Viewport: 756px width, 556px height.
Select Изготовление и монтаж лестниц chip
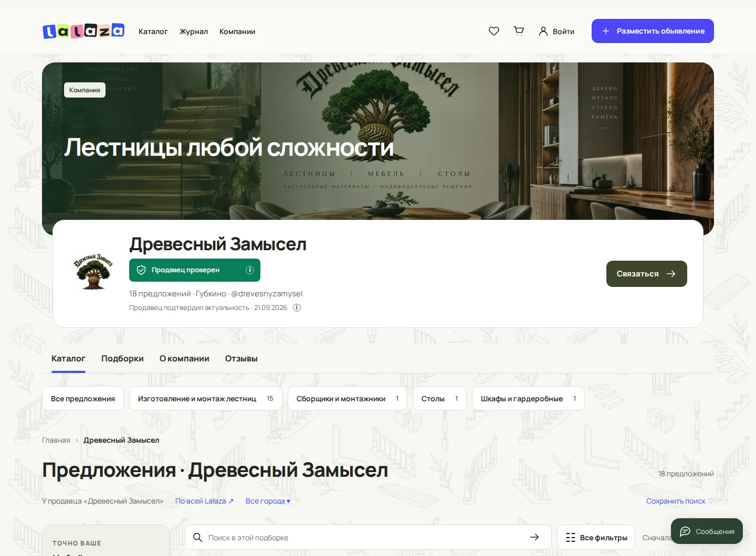[x=206, y=399]
